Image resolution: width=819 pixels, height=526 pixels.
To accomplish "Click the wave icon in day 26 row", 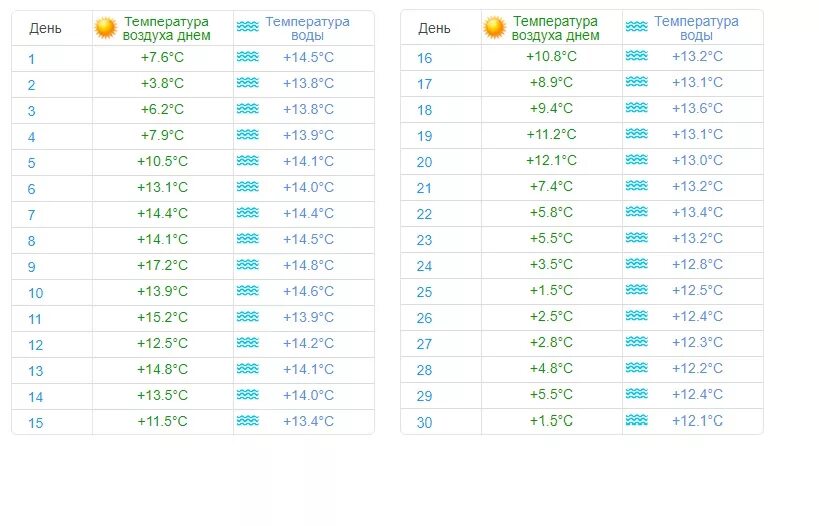I will pyautogui.click(x=637, y=315).
